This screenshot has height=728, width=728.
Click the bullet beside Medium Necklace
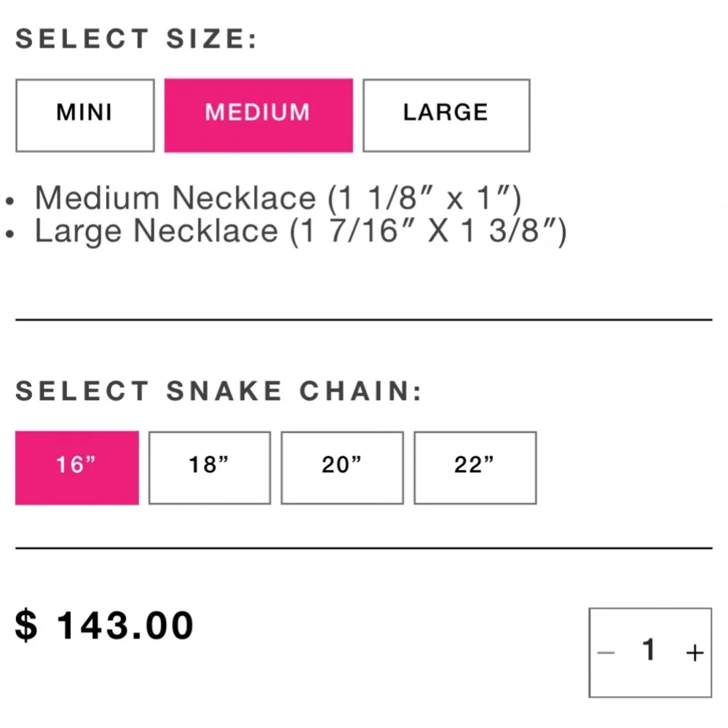point(9,199)
